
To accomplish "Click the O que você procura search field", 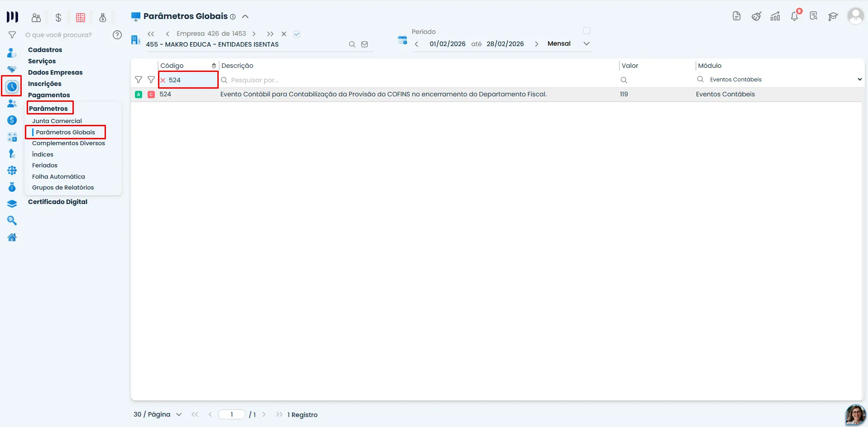I will tap(58, 35).
